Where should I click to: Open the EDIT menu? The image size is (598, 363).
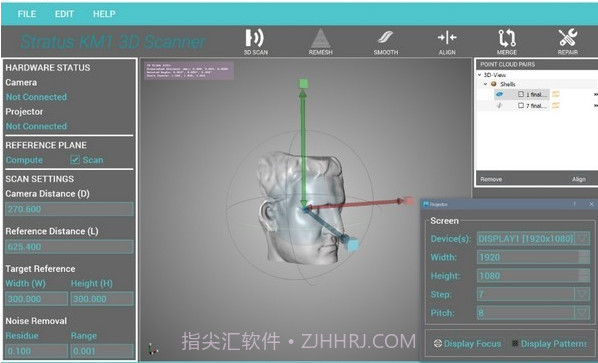(x=64, y=14)
